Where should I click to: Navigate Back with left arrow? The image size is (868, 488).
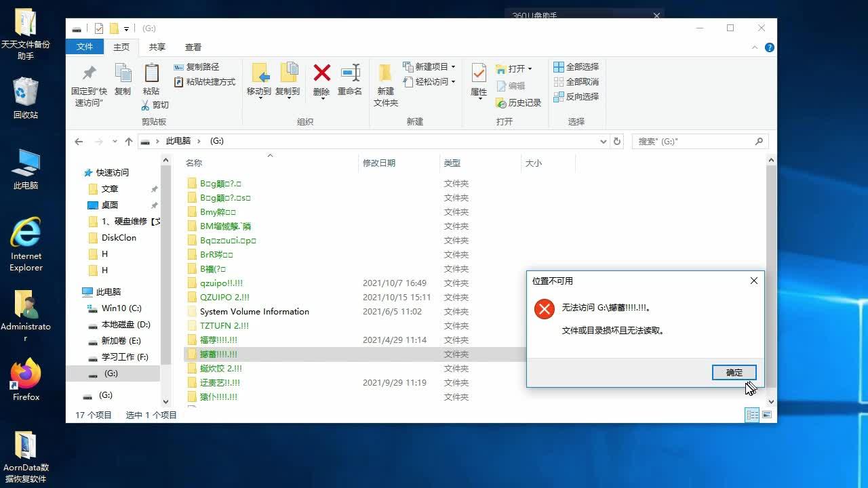(79, 142)
